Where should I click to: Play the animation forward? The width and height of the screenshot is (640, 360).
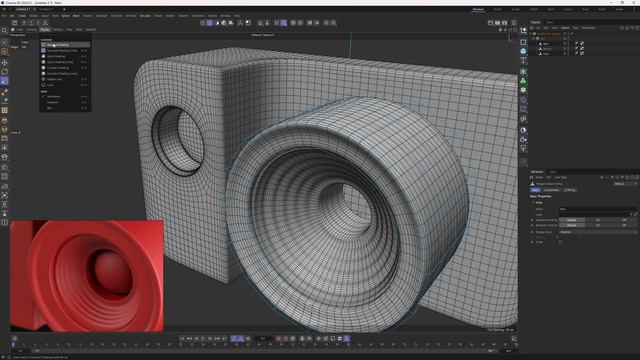[x=203, y=338]
